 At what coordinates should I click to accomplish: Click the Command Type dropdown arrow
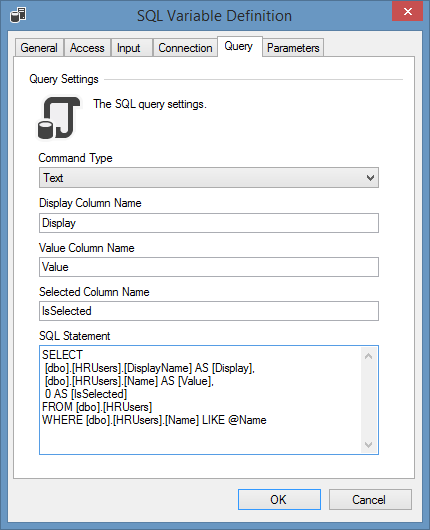(370, 177)
